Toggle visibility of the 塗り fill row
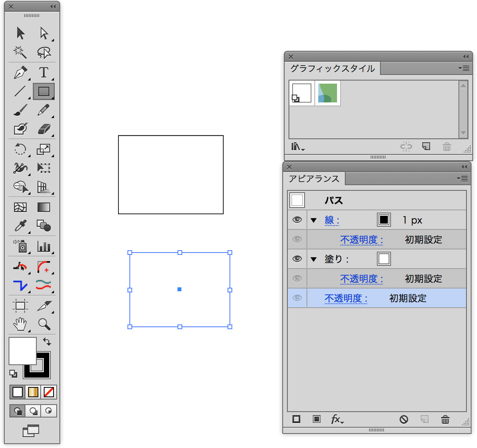This screenshot has height=448, width=477. (297, 259)
